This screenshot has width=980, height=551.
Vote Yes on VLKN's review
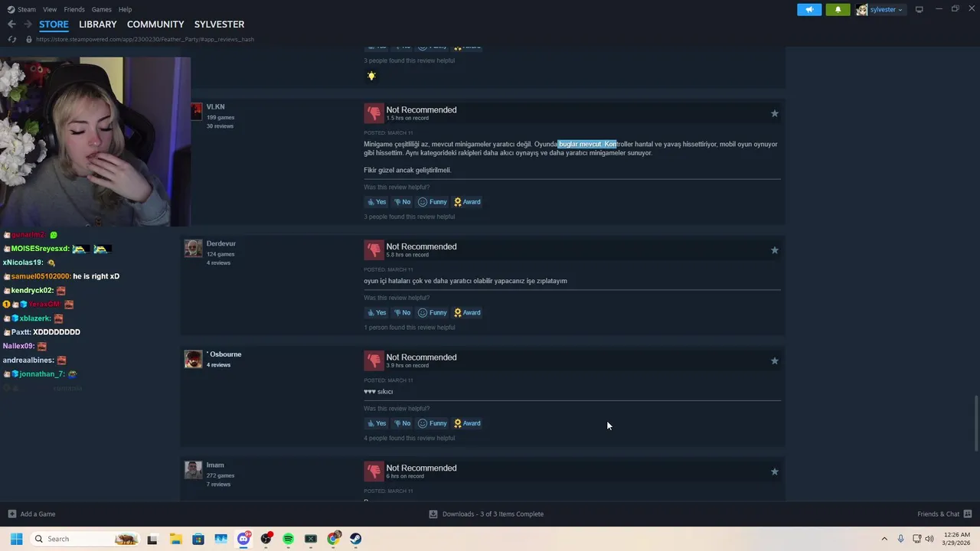pyautogui.click(x=376, y=202)
